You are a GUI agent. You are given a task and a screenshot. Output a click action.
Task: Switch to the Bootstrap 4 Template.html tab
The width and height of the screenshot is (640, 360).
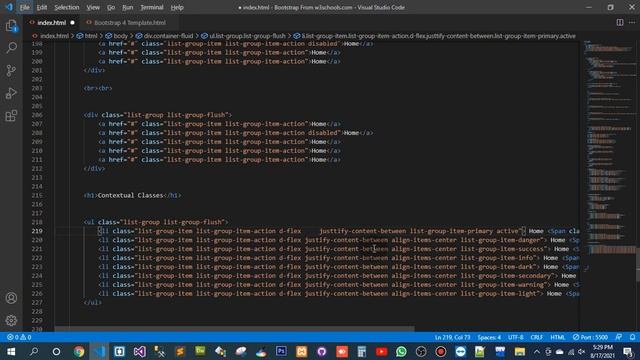click(x=130, y=23)
